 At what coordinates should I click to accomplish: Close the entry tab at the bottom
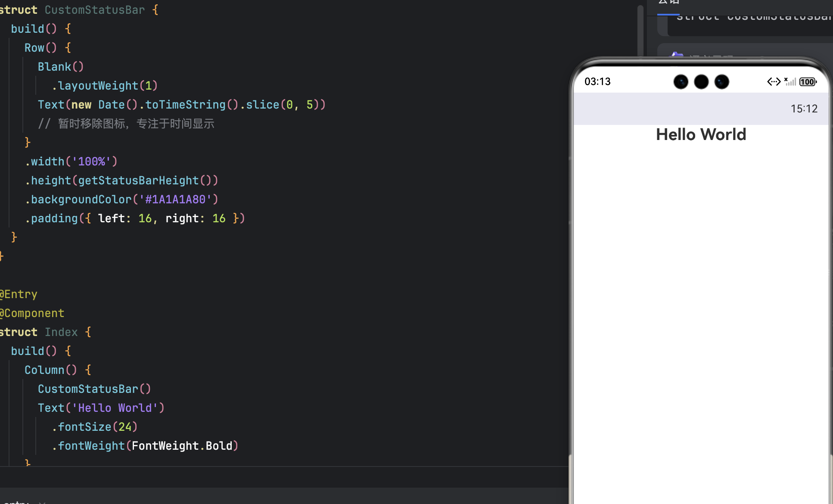[42, 502]
